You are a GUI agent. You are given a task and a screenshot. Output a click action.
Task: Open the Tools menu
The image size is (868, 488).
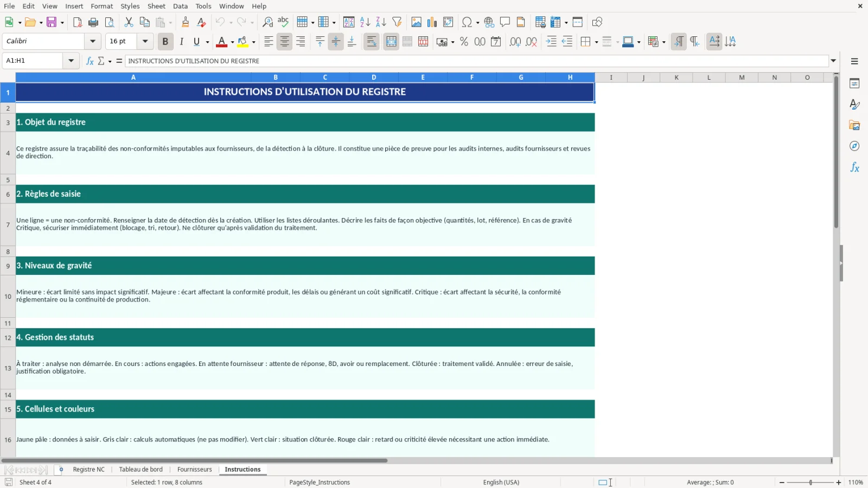click(203, 6)
